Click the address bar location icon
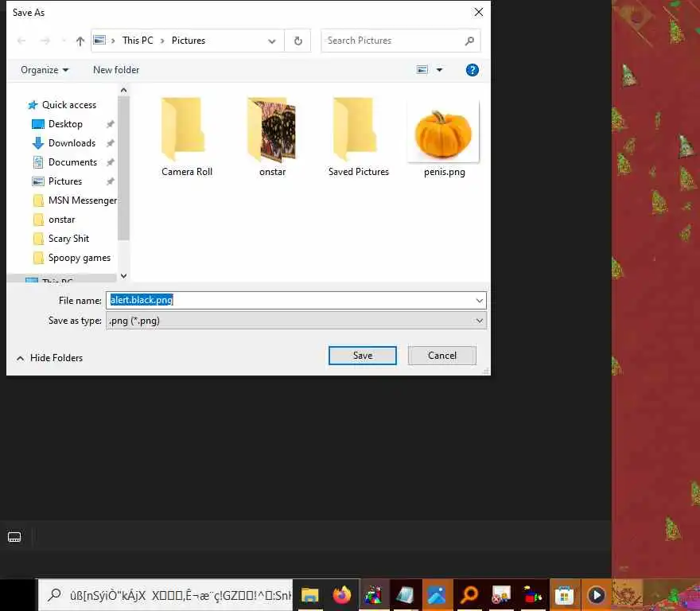The image size is (700, 611). coord(99,41)
